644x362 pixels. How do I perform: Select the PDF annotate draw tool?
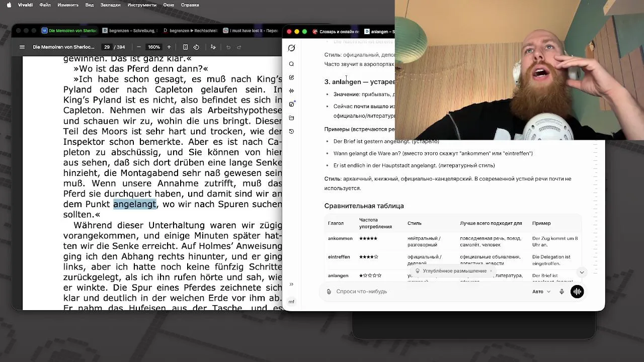click(x=213, y=47)
